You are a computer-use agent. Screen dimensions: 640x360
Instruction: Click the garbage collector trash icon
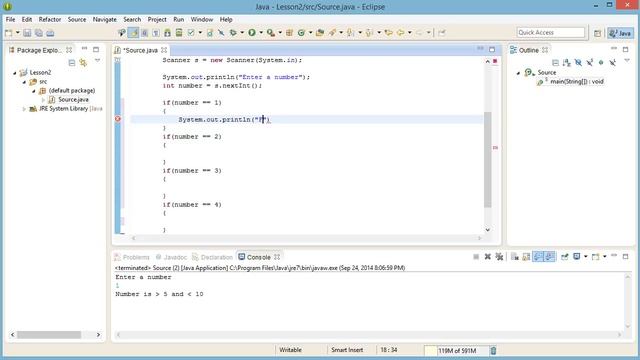[x=493, y=351]
